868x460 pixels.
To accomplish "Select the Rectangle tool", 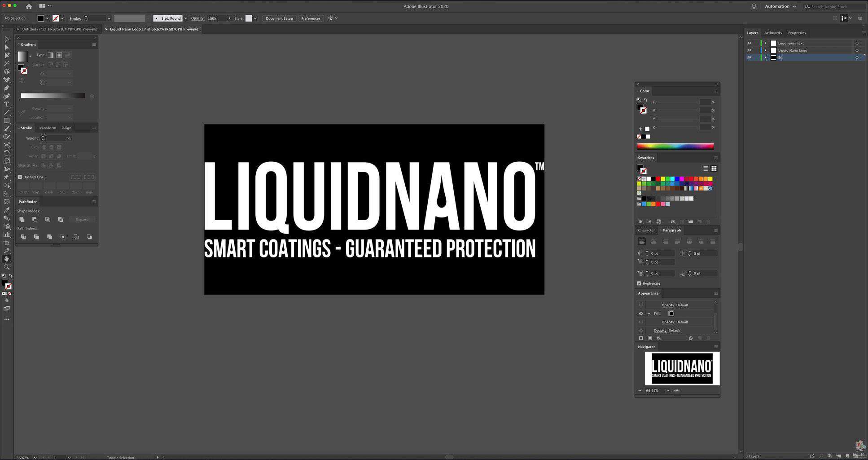I will (x=7, y=120).
